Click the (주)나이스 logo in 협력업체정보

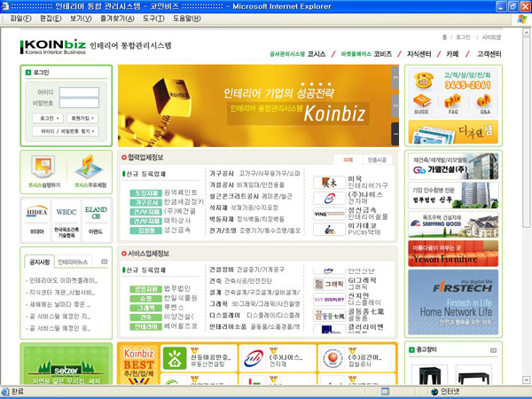point(329,198)
